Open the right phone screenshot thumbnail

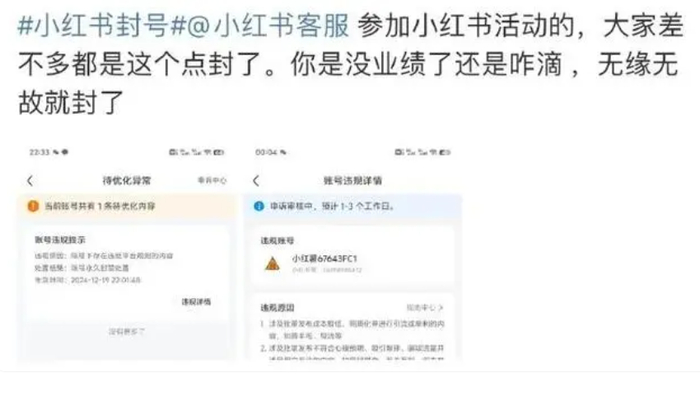coord(353,252)
